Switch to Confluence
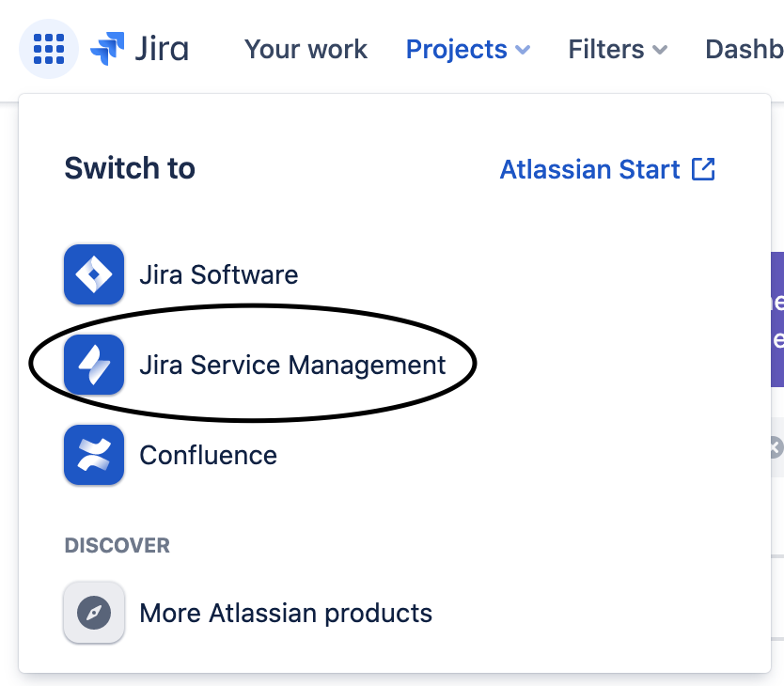 (x=208, y=455)
